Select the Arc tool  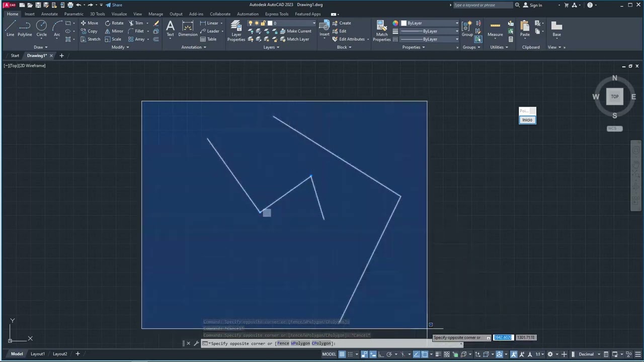coord(57,29)
